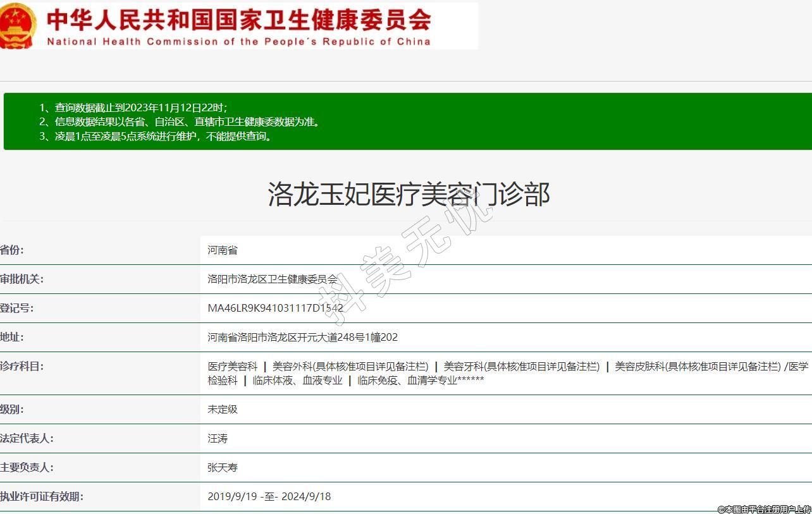812x514 pixels.
Task: Click the national emblem logo icon
Action: tap(18, 25)
